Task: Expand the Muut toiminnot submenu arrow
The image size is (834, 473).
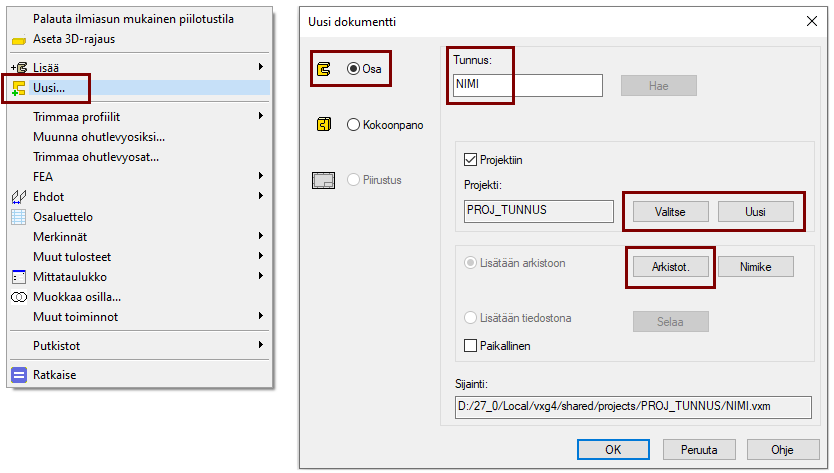Action: (261, 316)
